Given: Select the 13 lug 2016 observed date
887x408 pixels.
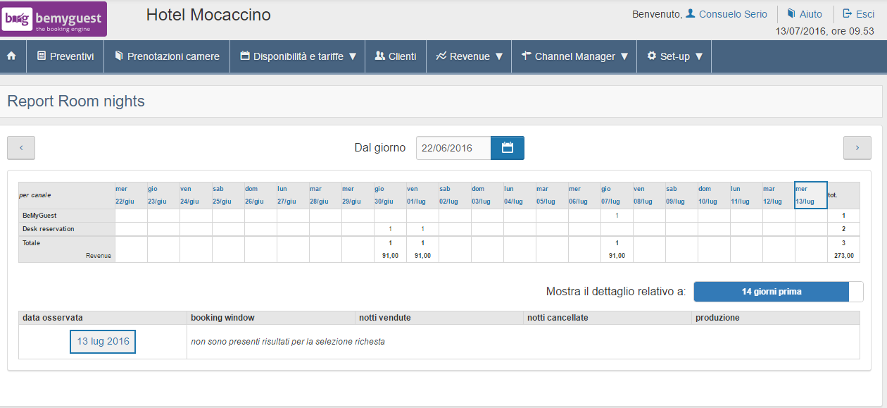Looking at the screenshot, I should 103,341.
